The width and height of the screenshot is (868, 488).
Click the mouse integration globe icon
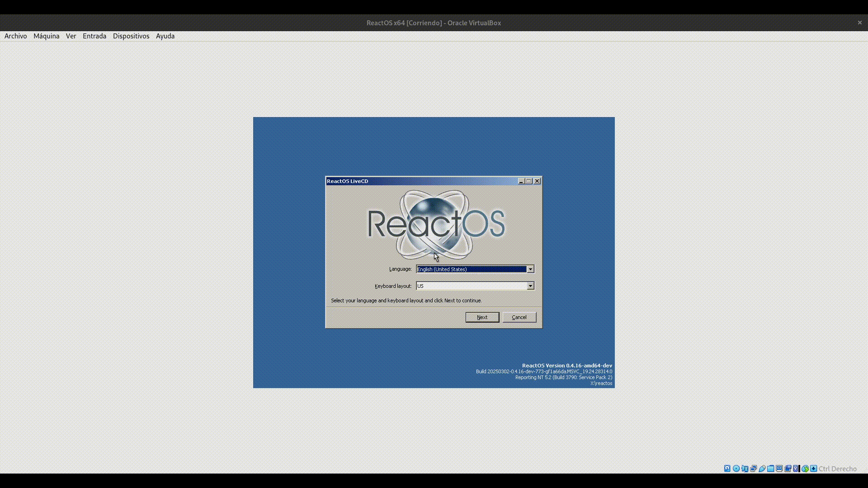(805, 469)
